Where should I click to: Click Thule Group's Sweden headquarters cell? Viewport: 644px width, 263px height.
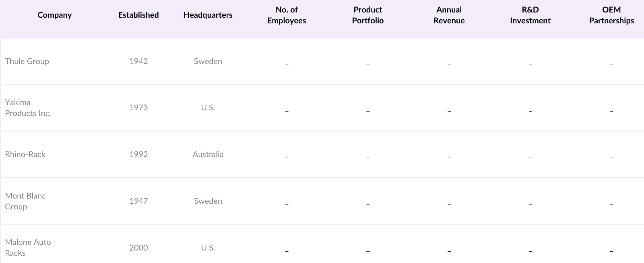click(x=208, y=61)
